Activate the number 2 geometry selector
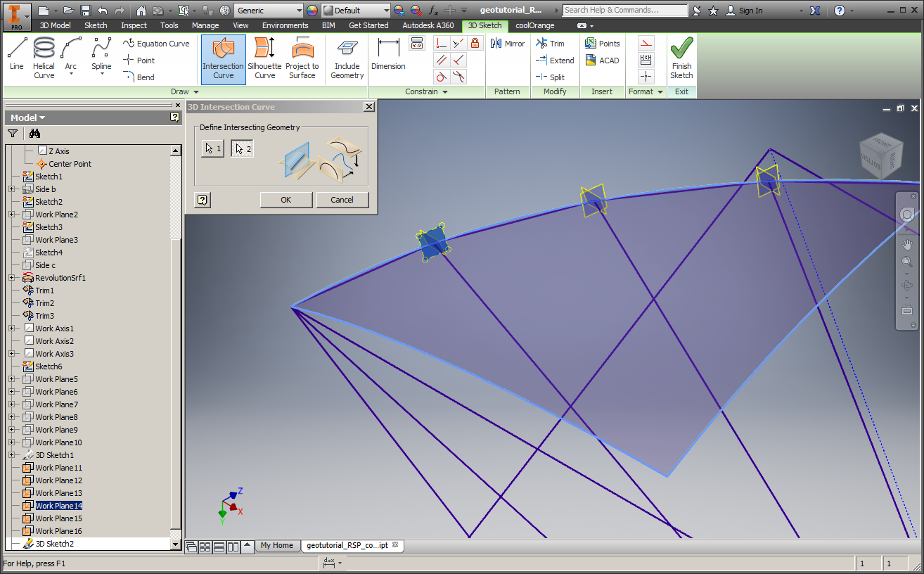 [x=242, y=148]
